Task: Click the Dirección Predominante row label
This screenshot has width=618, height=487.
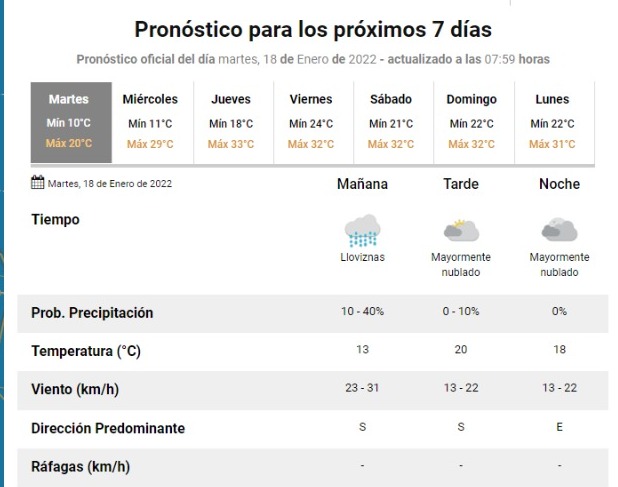Action: point(108,428)
